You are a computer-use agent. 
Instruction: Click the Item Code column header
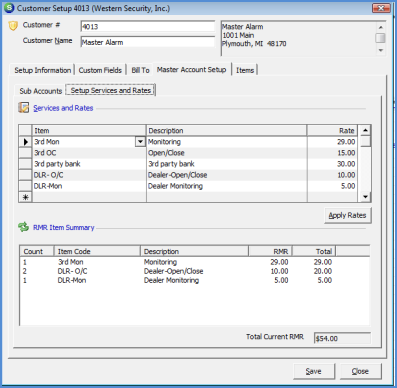coord(97,251)
